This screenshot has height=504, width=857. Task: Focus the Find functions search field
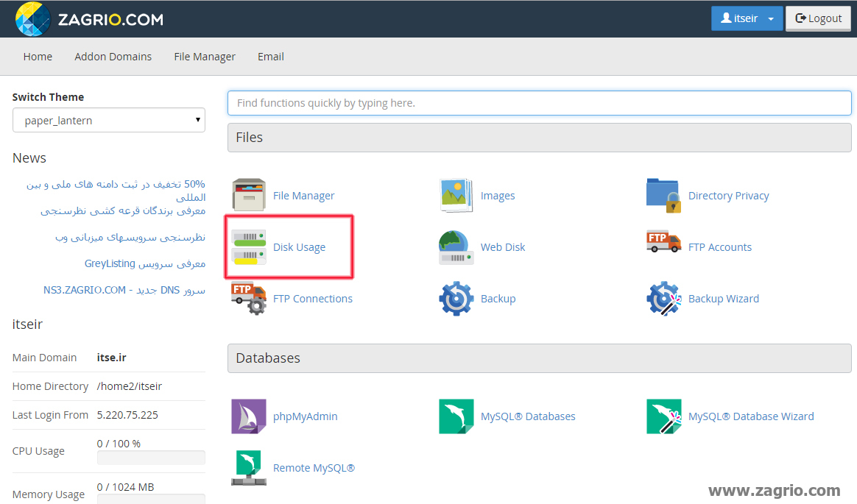540,103
